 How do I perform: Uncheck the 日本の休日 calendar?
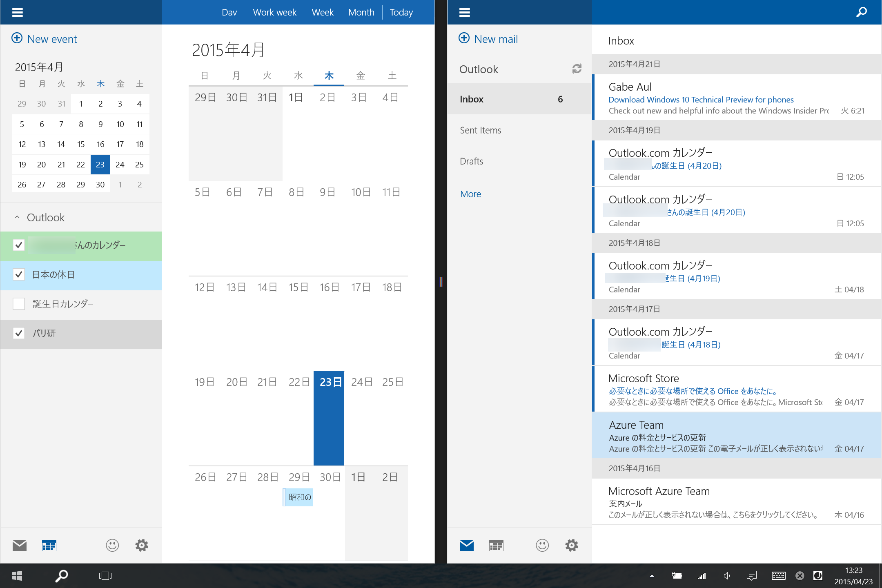[19, 274]
